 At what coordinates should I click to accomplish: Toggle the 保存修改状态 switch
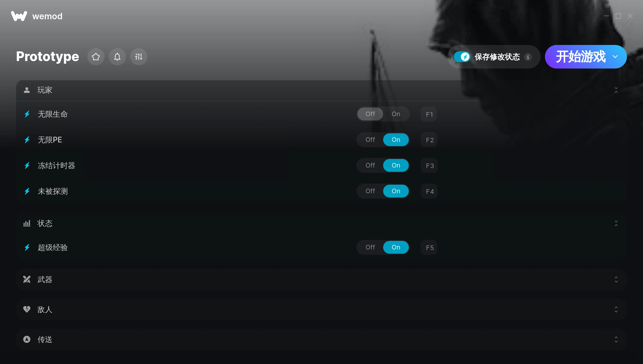click(462, 57)
